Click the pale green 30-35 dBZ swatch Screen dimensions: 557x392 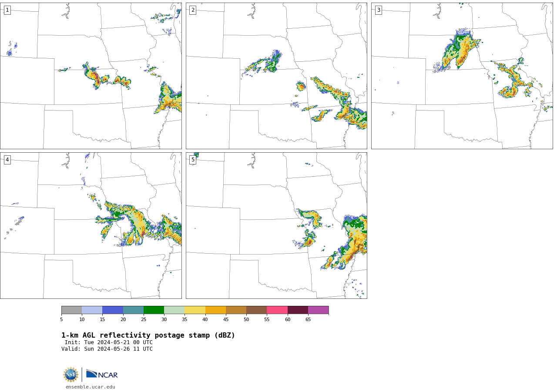pyautogui.click(x=174, y=310)
